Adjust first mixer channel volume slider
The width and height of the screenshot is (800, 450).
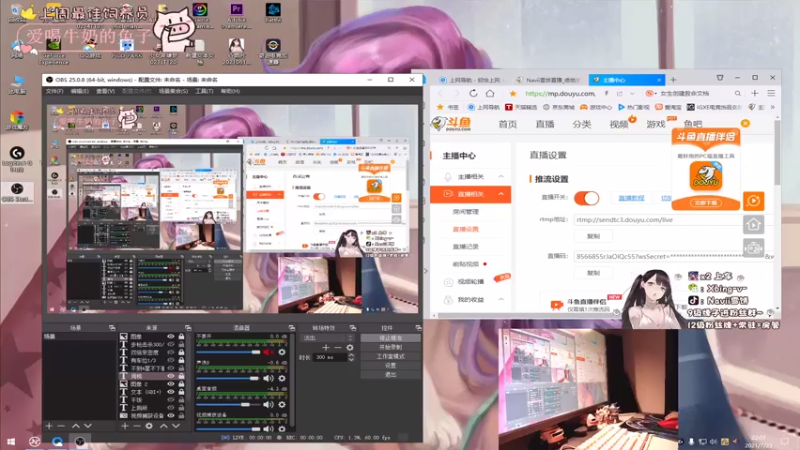tap(228, 352)
